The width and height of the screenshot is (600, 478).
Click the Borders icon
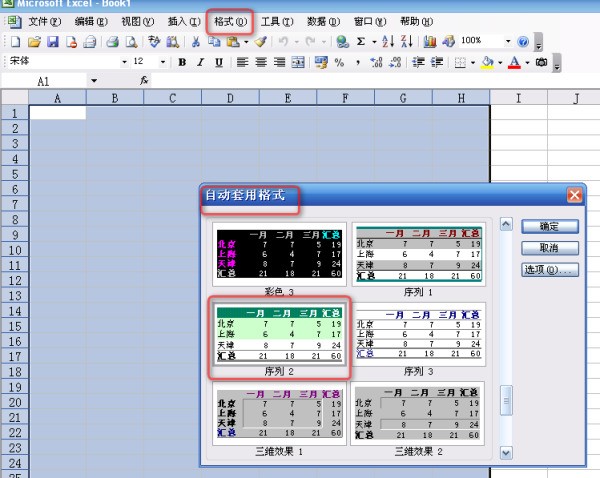click(460, 62)
